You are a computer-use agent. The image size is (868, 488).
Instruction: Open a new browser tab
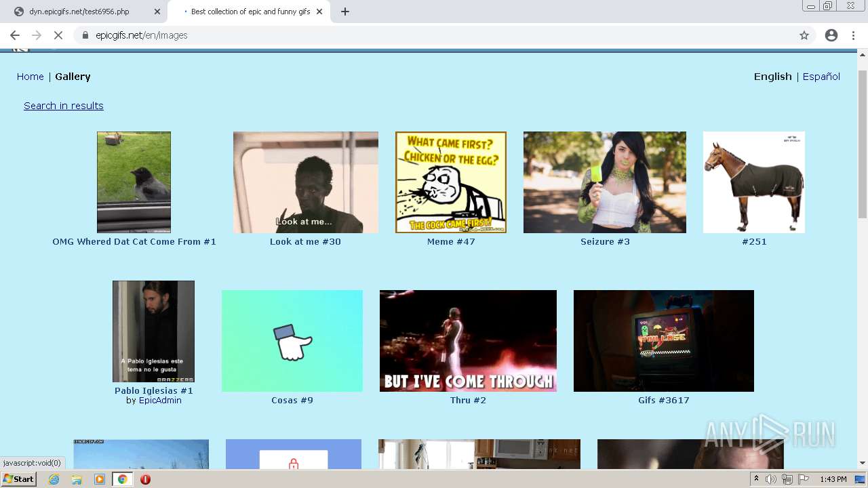[345, 12]
